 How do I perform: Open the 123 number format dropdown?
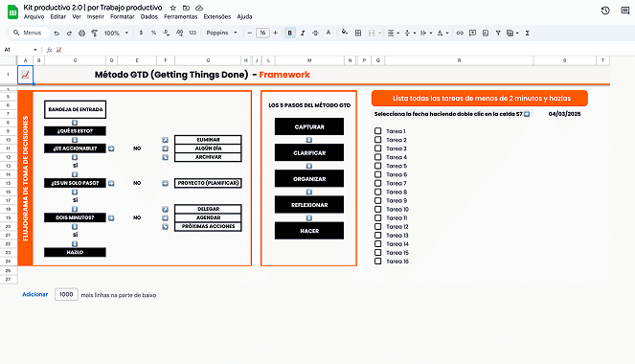(193, 33)
